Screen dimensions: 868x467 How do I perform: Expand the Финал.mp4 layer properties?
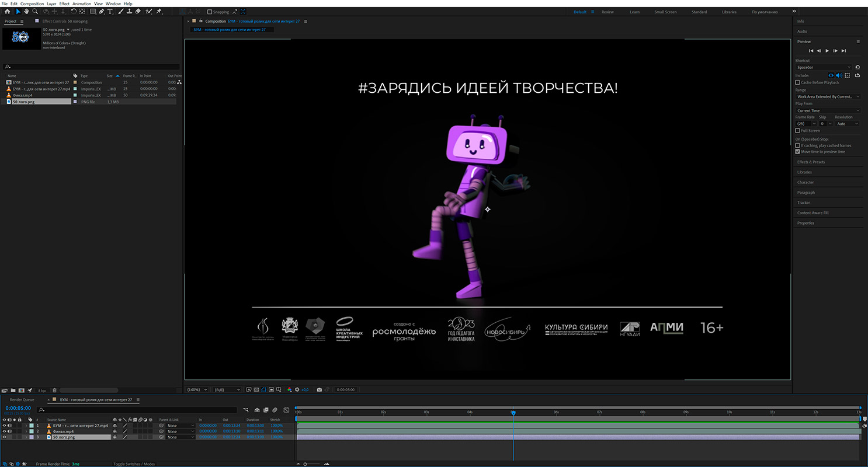click(x=26, y=431)
